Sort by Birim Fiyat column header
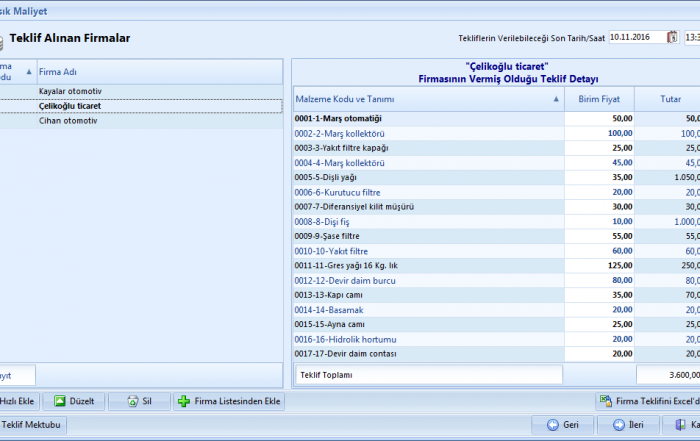This screenshot has width=700, height=441. [600, 99]
